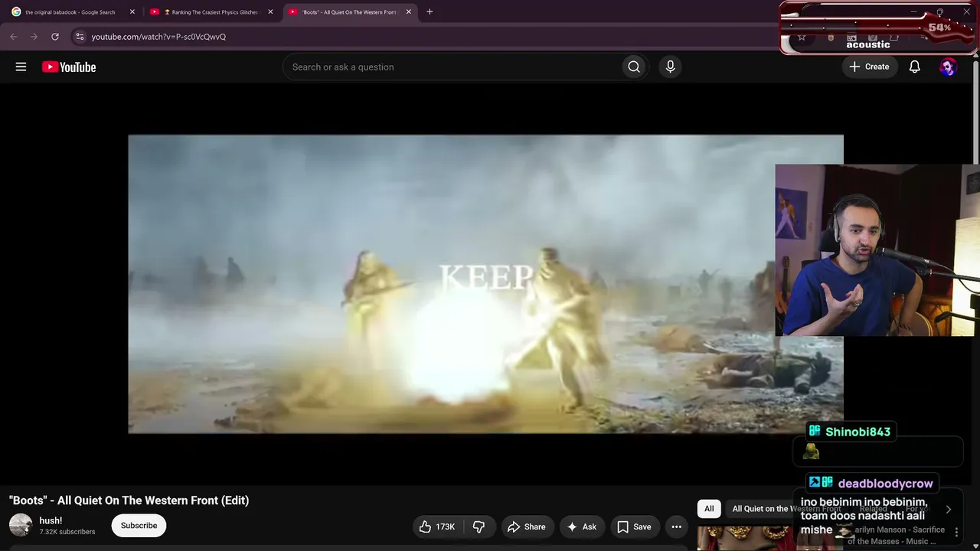Switch to the original babadook Google tab
980x551 pixels.
(70, 12)
